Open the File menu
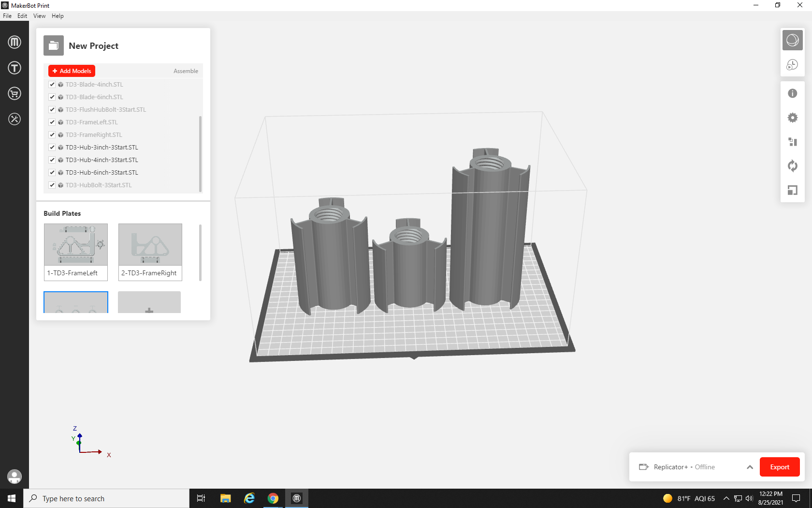The image size is (812, 508). [7, 16]
